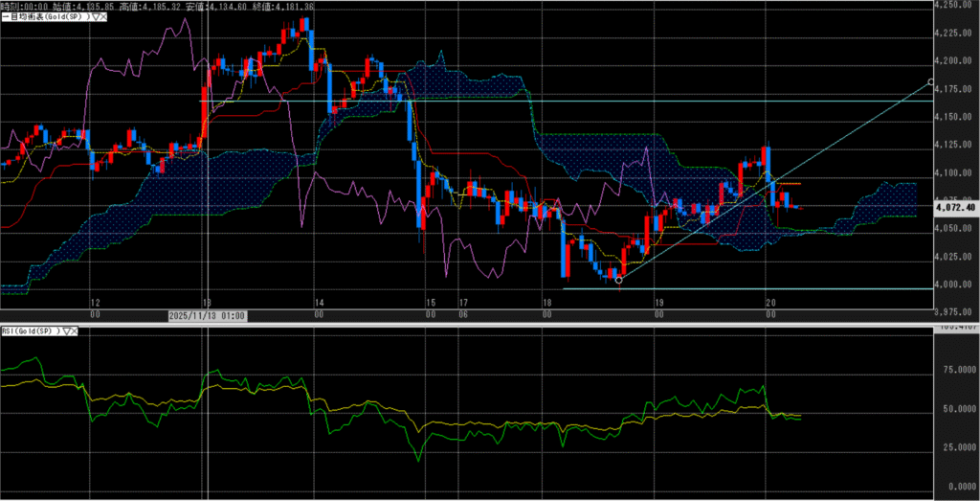The height and width of the screenshot is (501, 980).
Task: Click the RSI (Gold SP) panel title label
Action: pyautogui.click(x=30, y=330)
